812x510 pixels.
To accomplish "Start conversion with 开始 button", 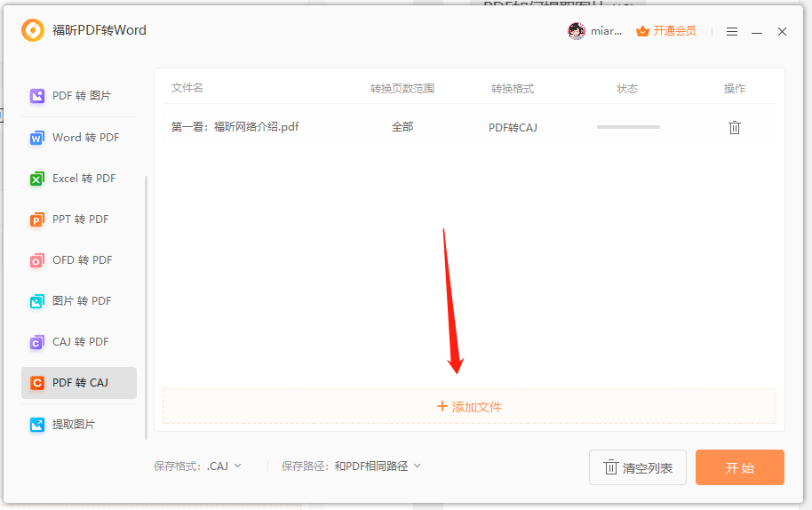I will [739, 467].
